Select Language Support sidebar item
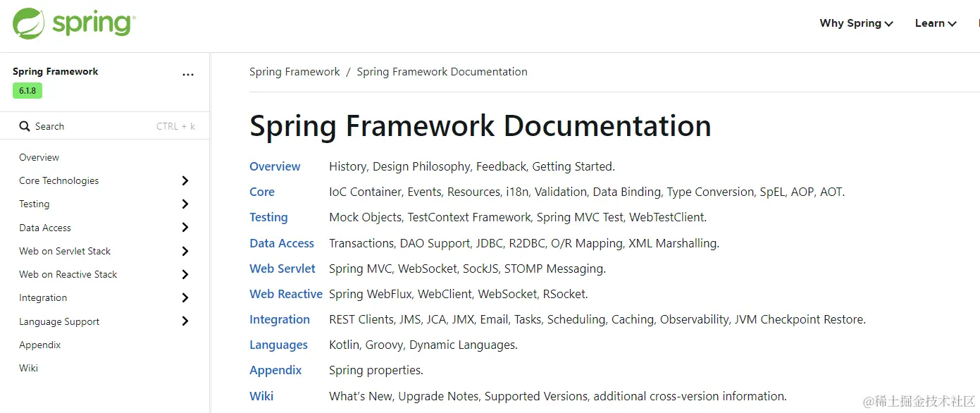Screen dimensions: 980x413 (x=59, y=321)
